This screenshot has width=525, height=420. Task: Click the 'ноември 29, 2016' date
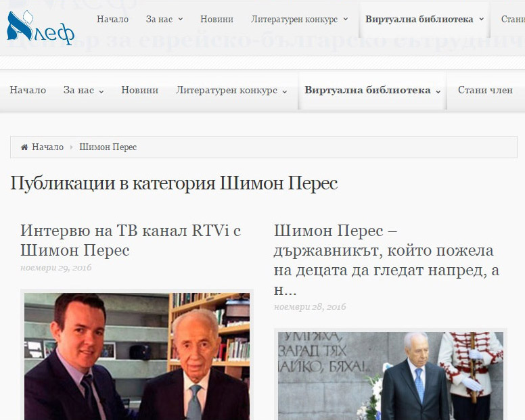coord(56,268)
